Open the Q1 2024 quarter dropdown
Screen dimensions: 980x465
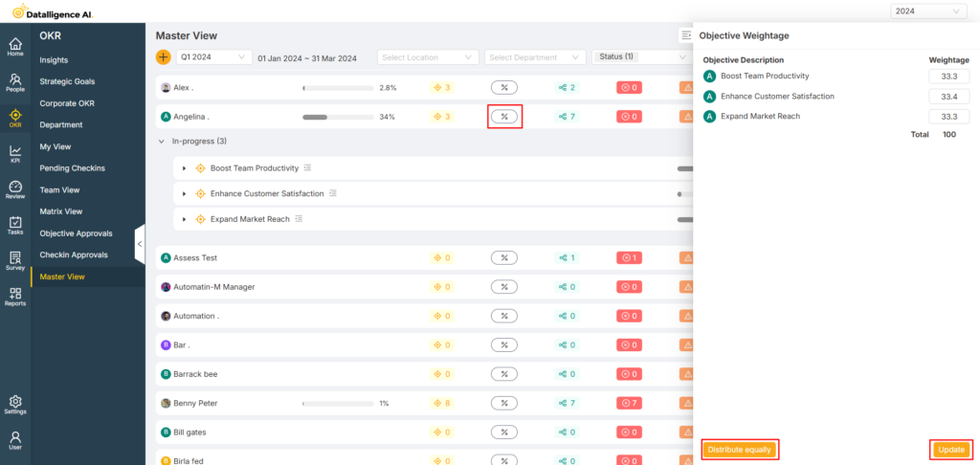coord(214,57)
